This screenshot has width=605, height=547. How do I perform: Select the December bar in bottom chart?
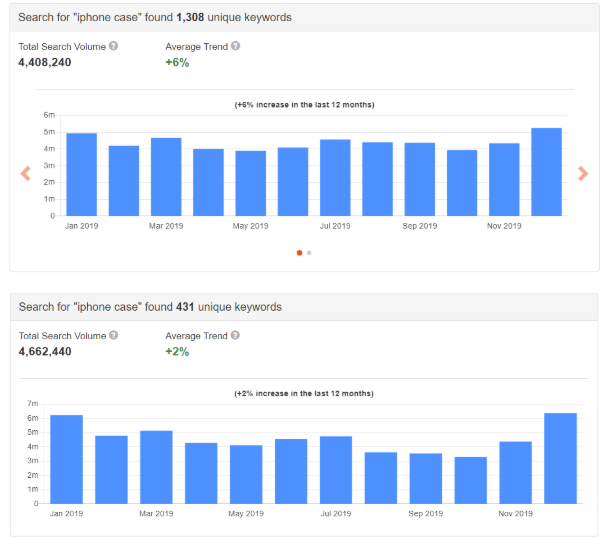(x=560, y=458)
